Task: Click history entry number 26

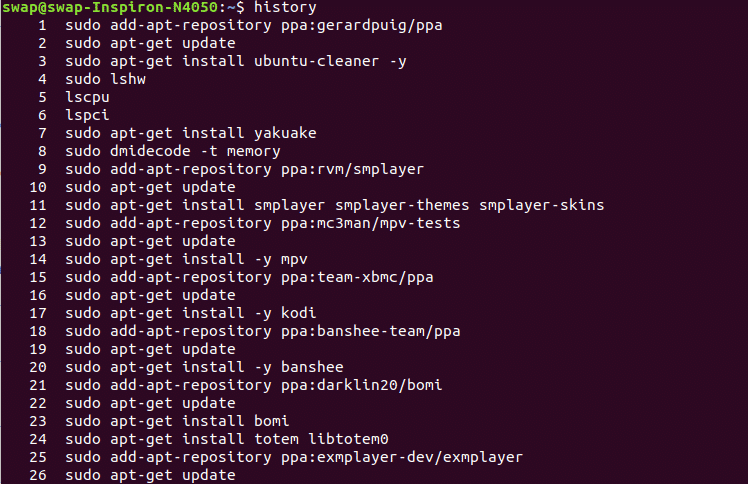Action: pos(133,475)
